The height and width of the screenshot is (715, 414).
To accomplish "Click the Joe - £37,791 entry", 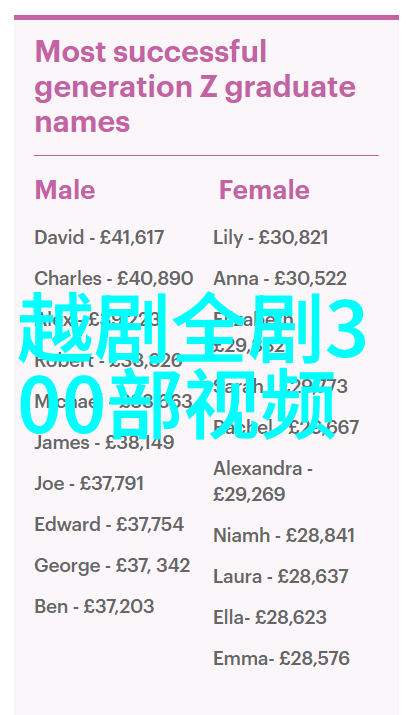I will point(89,483).
